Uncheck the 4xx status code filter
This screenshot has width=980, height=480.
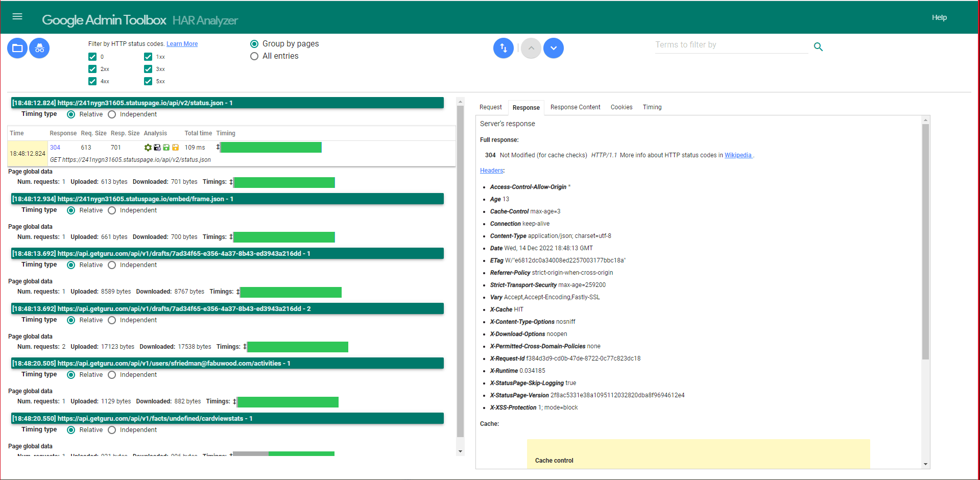92,81
